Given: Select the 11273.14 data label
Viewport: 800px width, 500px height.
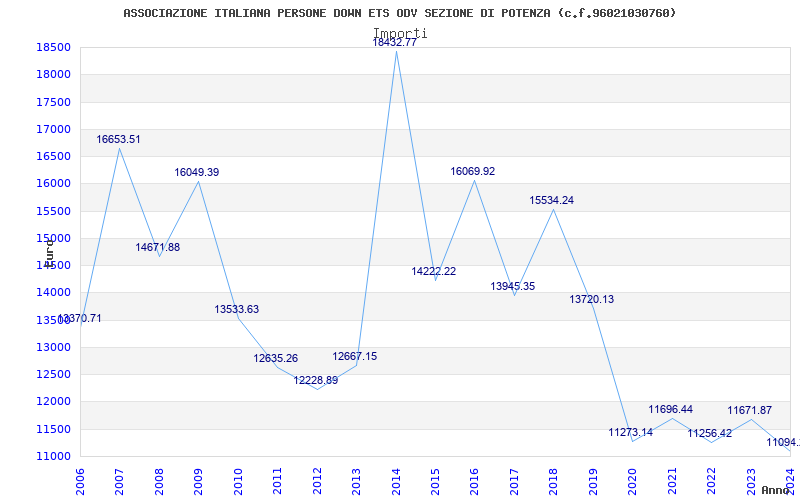Looking at the screenshot, I should point(631,433).
